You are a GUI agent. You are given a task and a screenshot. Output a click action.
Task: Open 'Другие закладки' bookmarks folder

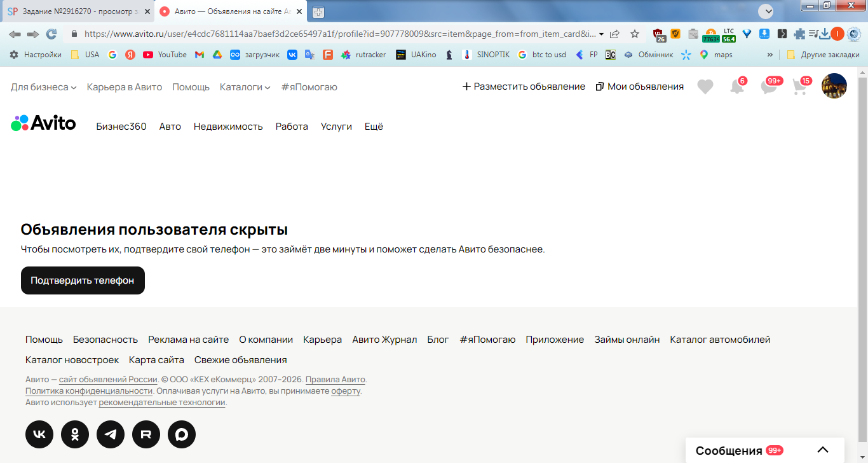coord(823,55)
